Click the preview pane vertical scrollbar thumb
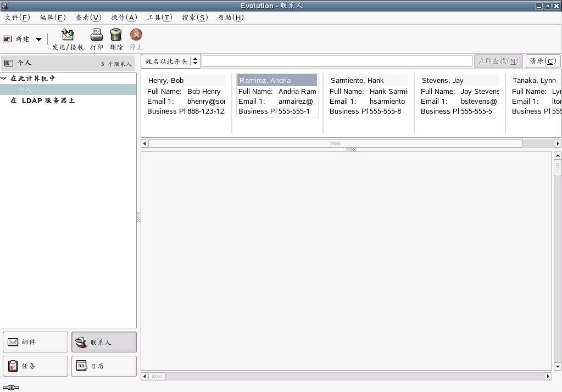 [558, 167]
